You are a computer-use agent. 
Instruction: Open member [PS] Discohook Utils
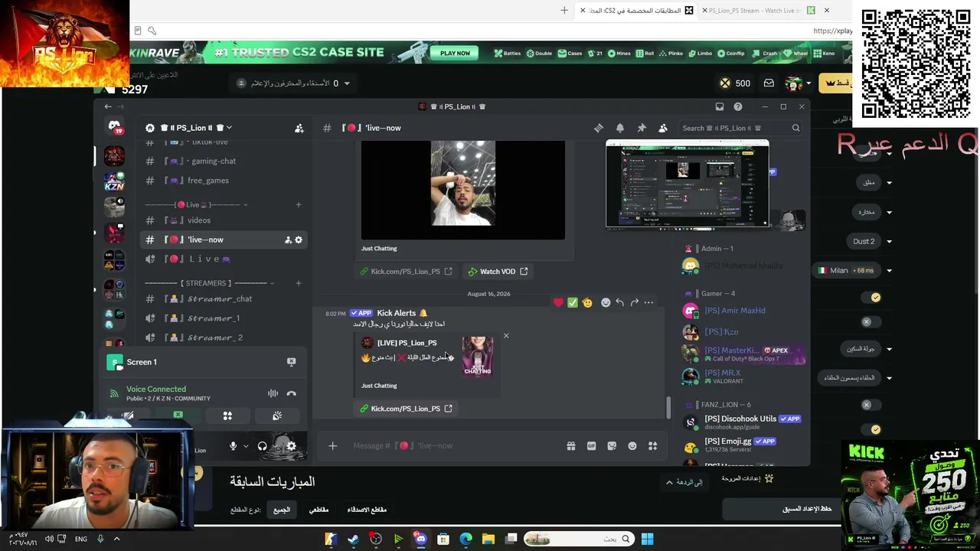743,422
